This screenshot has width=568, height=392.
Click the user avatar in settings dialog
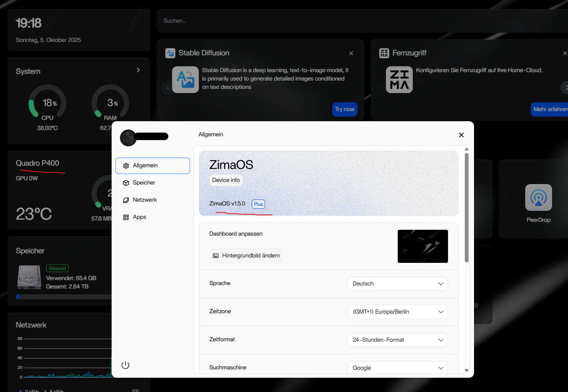[x=128, y=138]
